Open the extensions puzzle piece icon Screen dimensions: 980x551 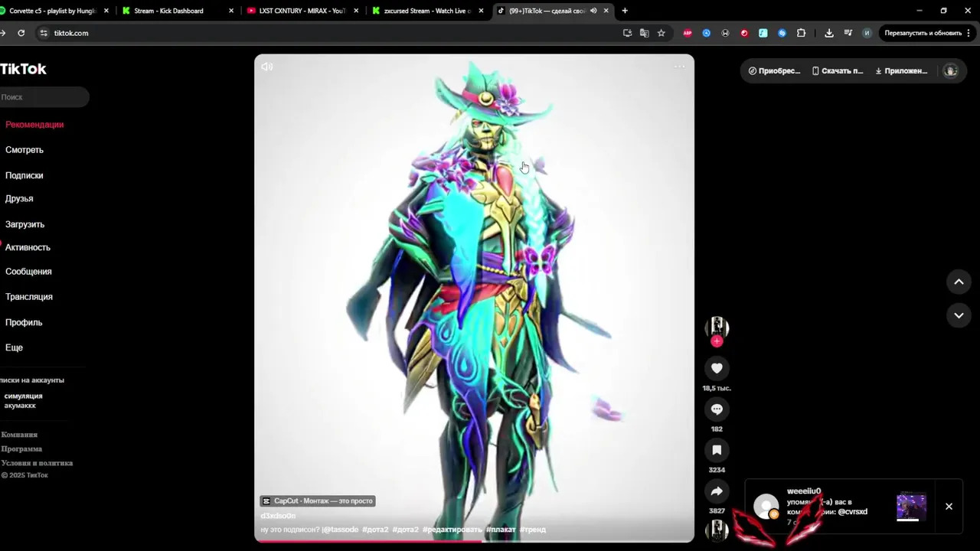pos(801,33)
